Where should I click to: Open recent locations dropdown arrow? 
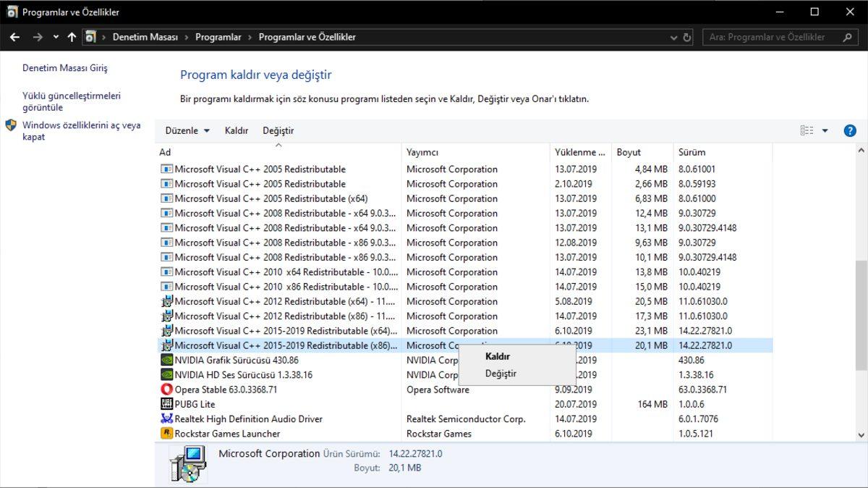tap(56, 37)
